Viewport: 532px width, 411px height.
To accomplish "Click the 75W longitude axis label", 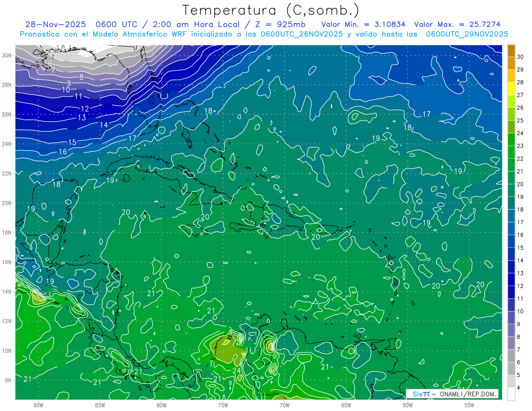I will point(223,405).
